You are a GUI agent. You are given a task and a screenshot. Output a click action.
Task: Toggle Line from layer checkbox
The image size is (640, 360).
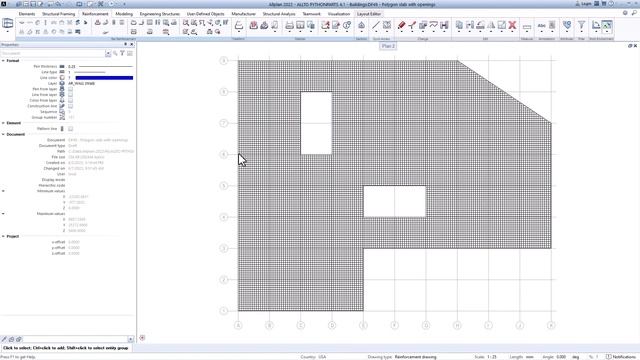(71, 95)
